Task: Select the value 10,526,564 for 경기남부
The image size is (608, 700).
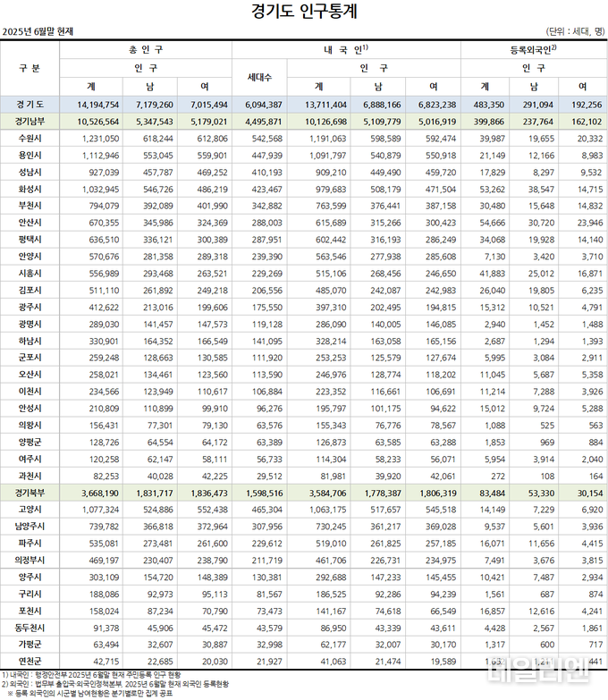Action: 97,122
